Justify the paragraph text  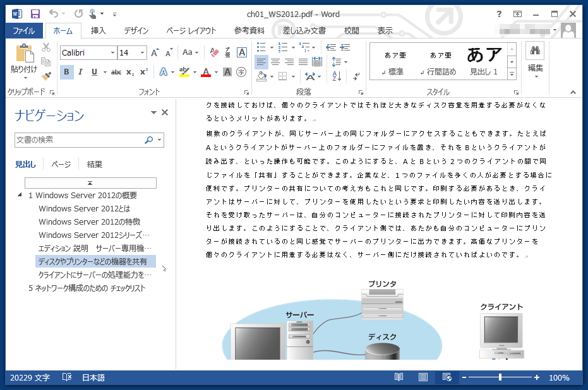[303, 62]
